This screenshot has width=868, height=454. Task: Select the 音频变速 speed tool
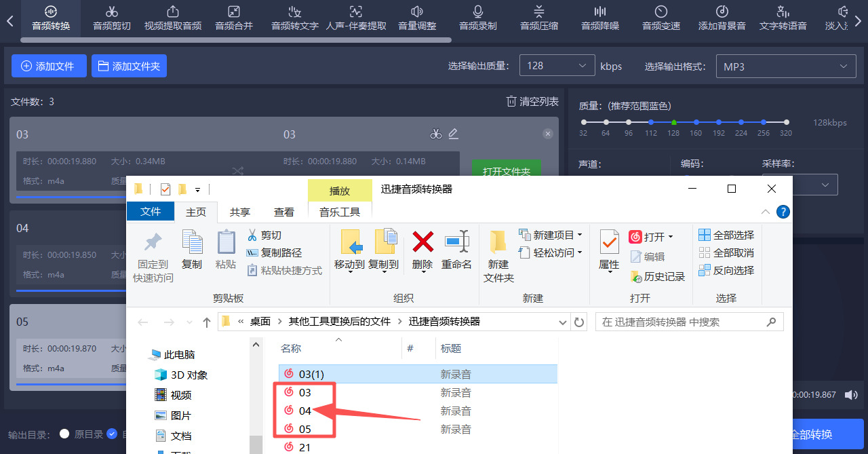click(x=661, y=18)
